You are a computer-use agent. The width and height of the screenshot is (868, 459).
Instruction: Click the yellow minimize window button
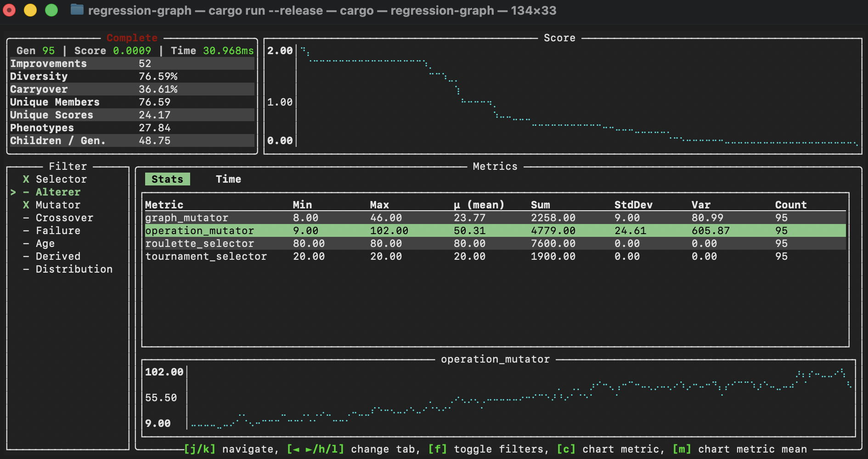click(30, 10)
